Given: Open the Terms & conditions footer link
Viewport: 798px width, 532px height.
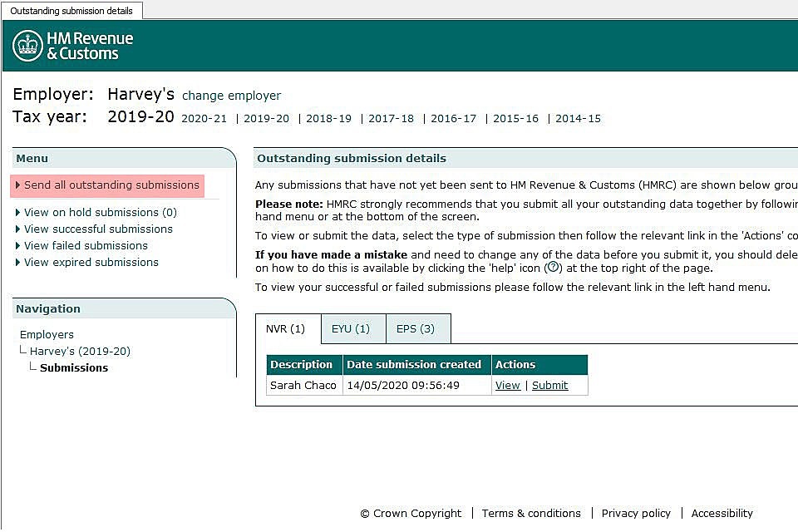Looking at the screenshot, I should coord(531,514).
